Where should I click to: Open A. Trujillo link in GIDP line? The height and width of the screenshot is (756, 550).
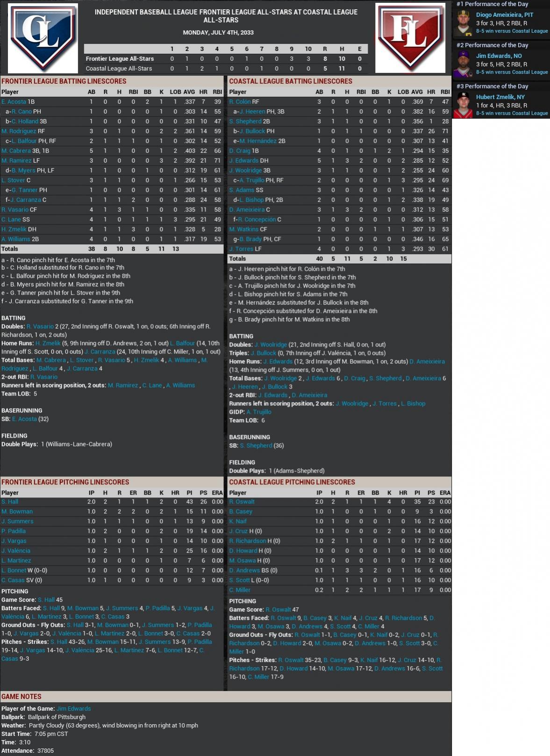259,412
